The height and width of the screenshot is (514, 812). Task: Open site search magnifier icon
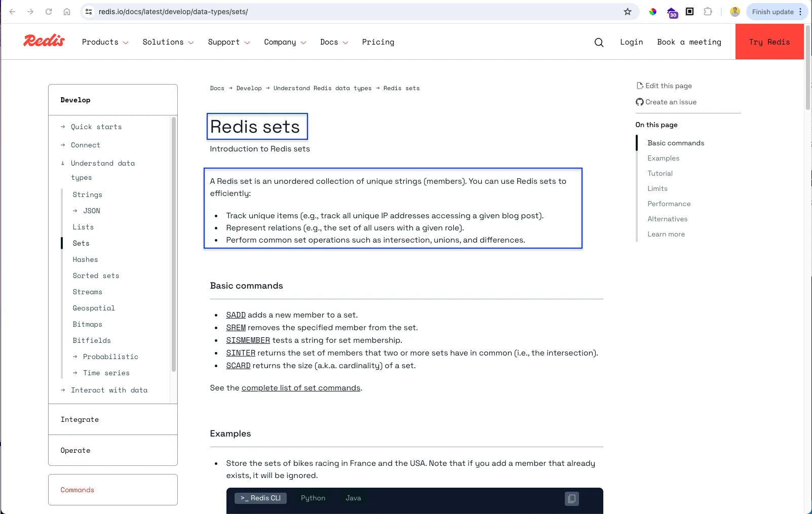coord(599,43)
